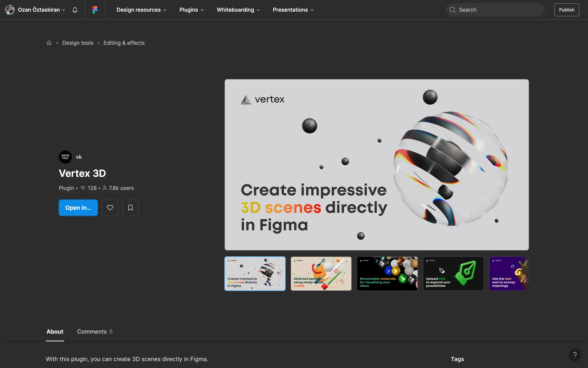Open the help question mark button

pyautogui.click(x=575, y=355)
